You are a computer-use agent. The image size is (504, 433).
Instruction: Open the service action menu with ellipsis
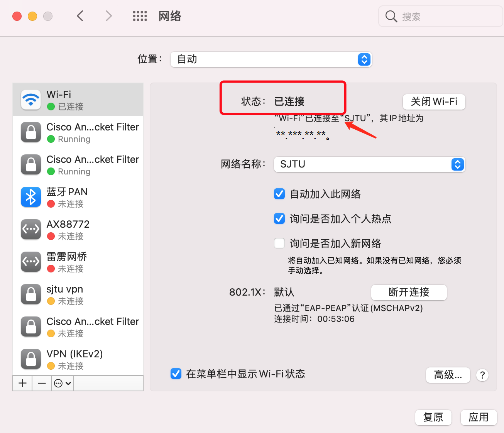pos(63,383)
